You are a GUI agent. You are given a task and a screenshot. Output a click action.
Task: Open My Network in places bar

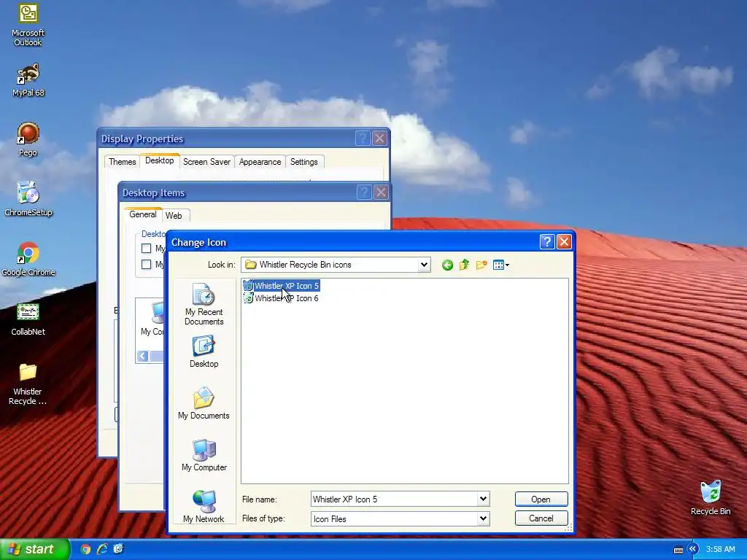[x=204, y=507]
